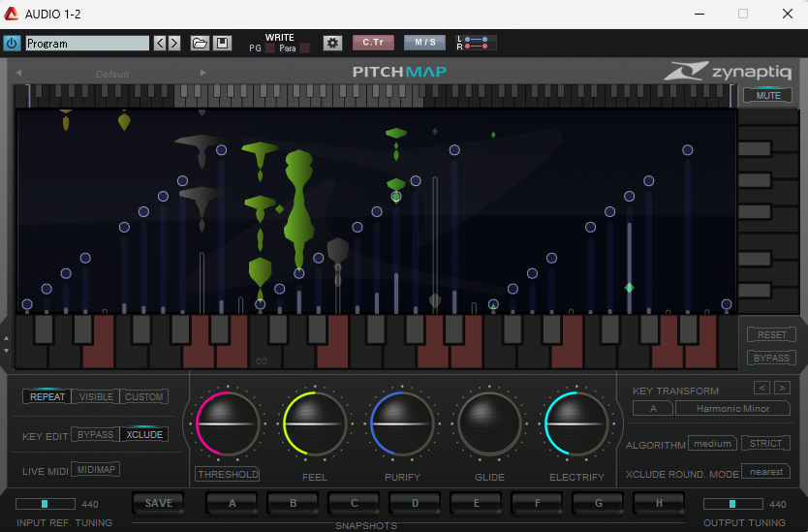The width and height of the screenshot is (808, 532).
Task: Open the key root note A dropdown
Action: point(653,408)
